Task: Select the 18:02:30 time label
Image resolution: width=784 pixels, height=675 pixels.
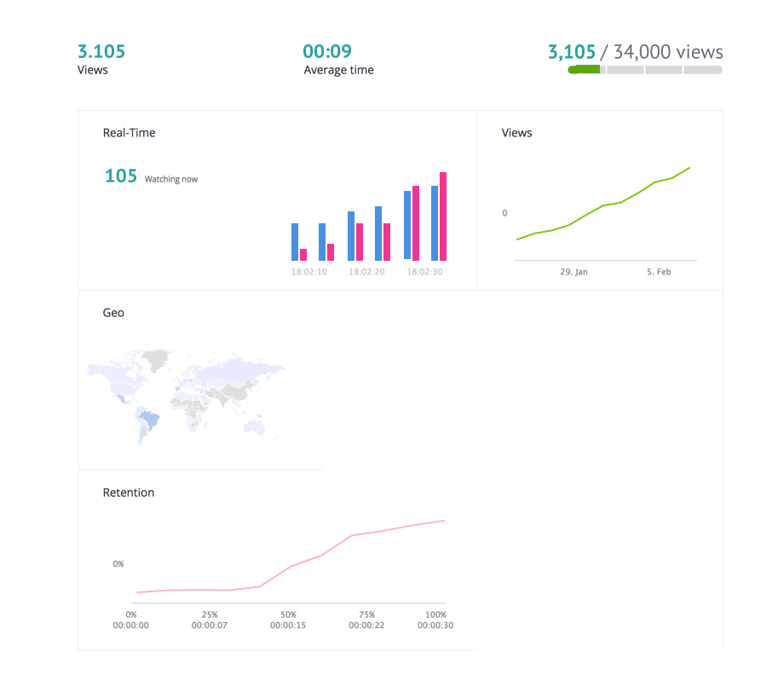Action: [424, 272]
